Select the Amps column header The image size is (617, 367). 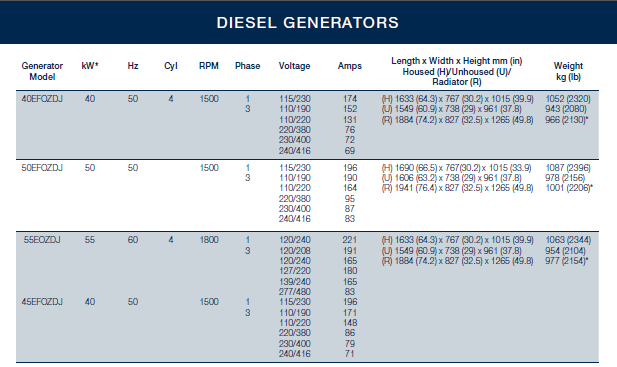point(349,66)
